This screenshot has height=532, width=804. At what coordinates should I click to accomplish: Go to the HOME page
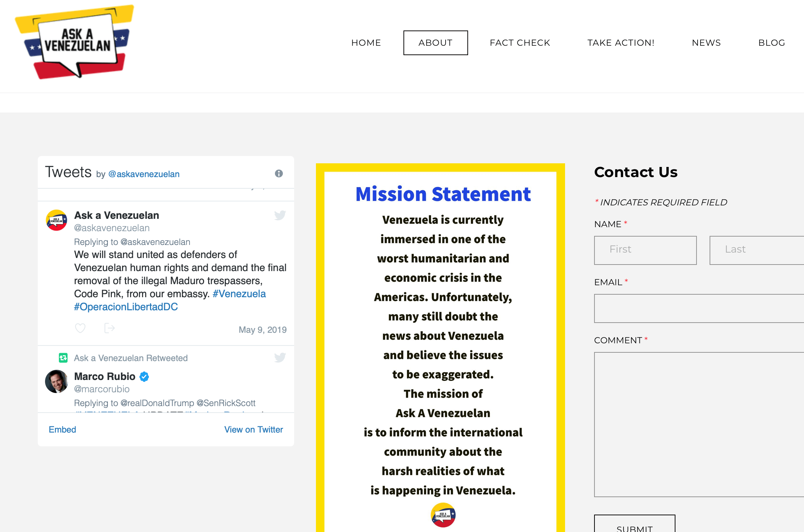pyautogui.click(x=366, y=43)
